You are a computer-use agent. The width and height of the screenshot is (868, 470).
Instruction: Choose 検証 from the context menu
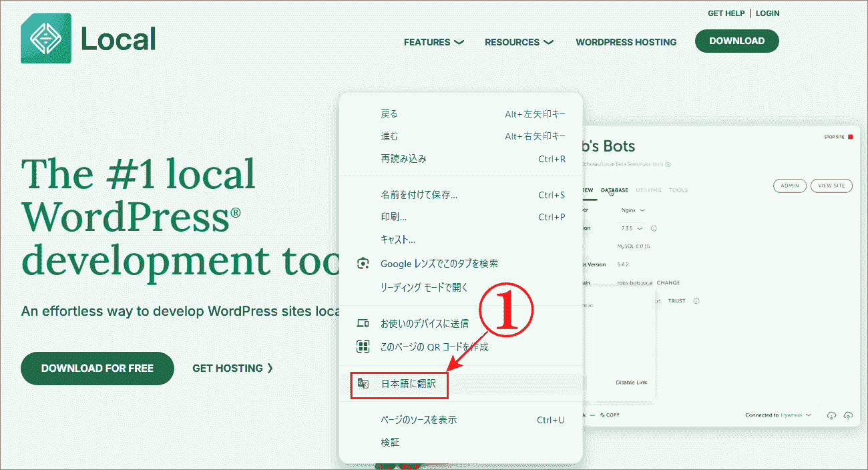[461, 442]
